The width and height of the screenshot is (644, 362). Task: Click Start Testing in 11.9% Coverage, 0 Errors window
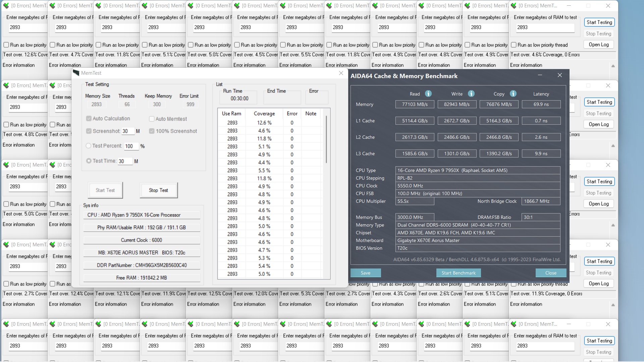coord(599,261)
